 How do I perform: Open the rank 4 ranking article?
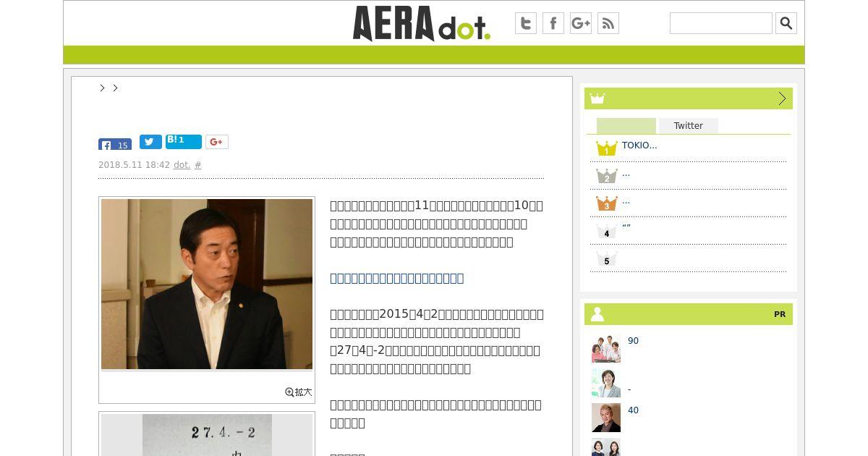click(x=626, y=227)
